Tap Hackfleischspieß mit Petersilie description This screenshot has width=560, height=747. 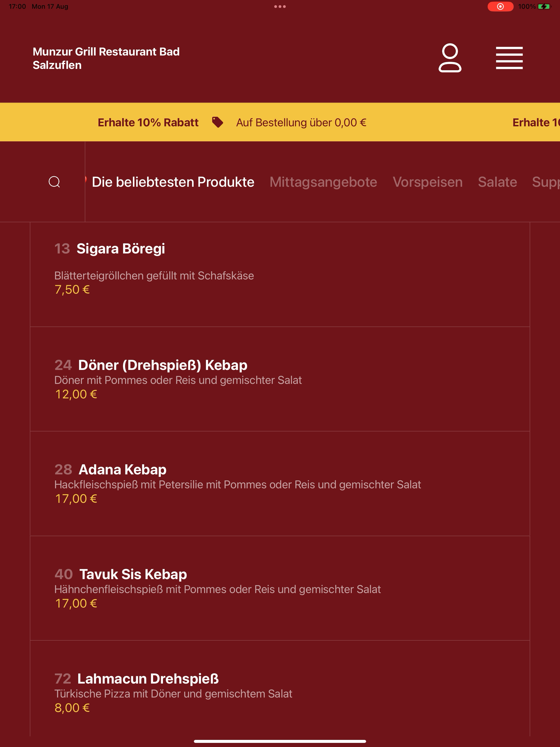pyautogui.click(x=237, y=485)
